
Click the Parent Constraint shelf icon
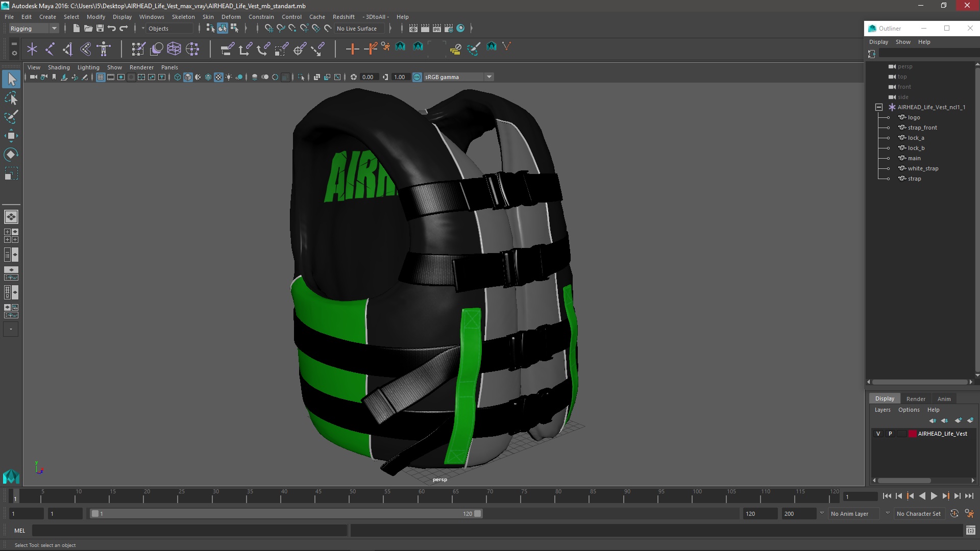(x=227, y=49)
